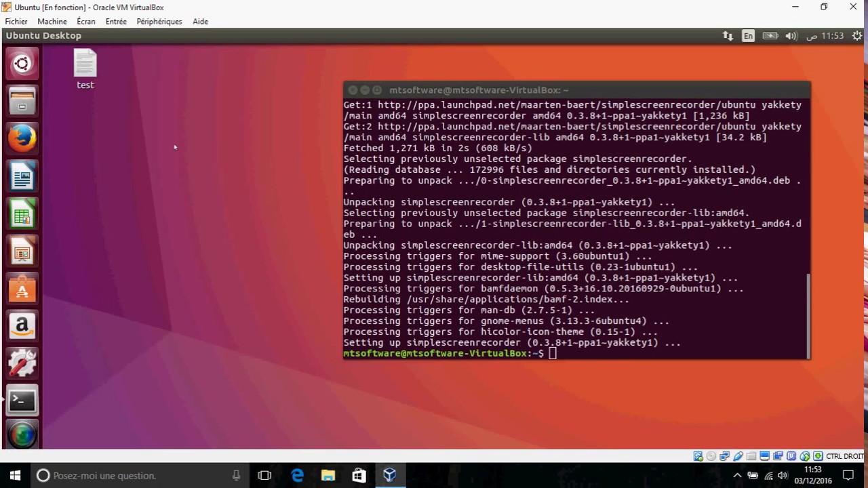868x488 pixels.
Task: Launch Firefox web browser from launcher
Action: [x=22, y=140]
